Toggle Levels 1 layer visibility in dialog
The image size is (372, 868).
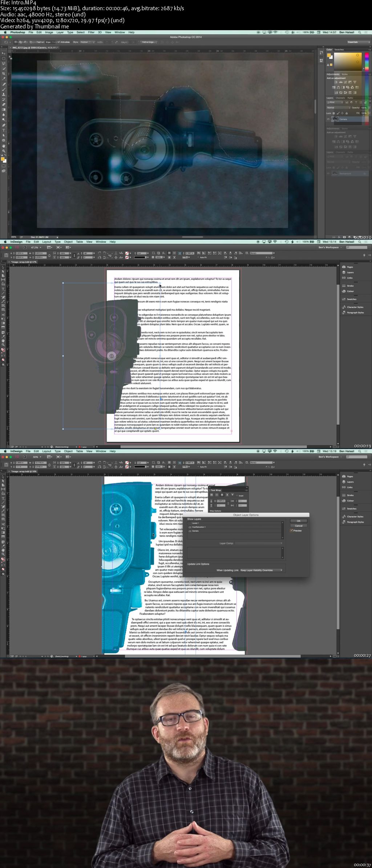[190, 523]
